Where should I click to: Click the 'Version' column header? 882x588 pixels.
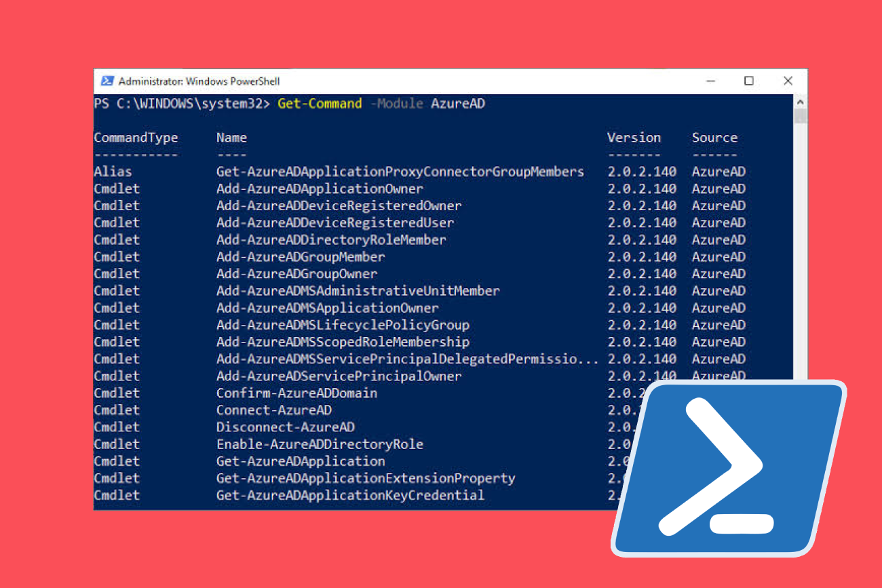point(634,138)
